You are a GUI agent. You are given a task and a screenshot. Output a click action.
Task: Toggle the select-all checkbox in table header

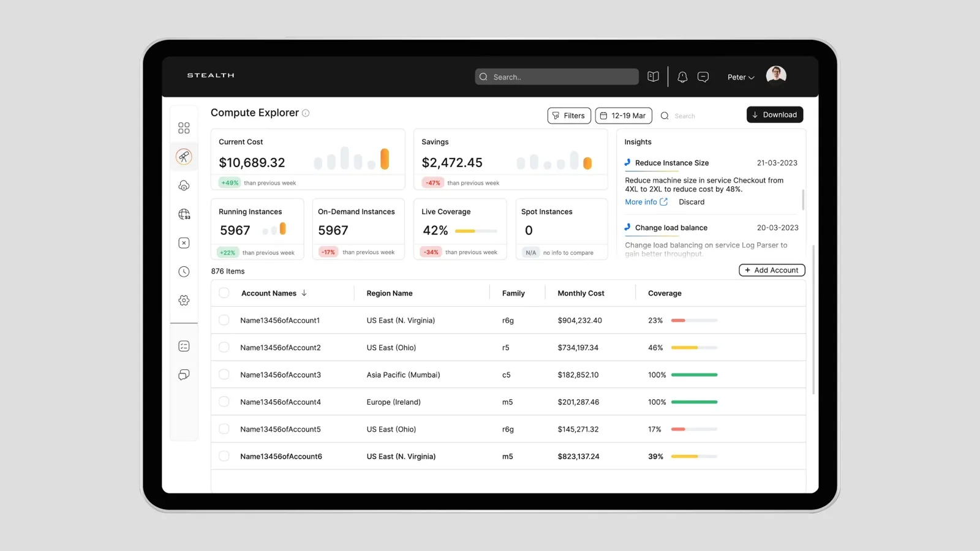224,293
